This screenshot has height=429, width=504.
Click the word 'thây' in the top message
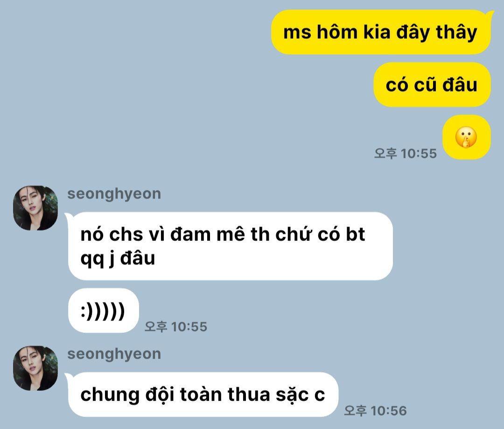coord(456,33)
